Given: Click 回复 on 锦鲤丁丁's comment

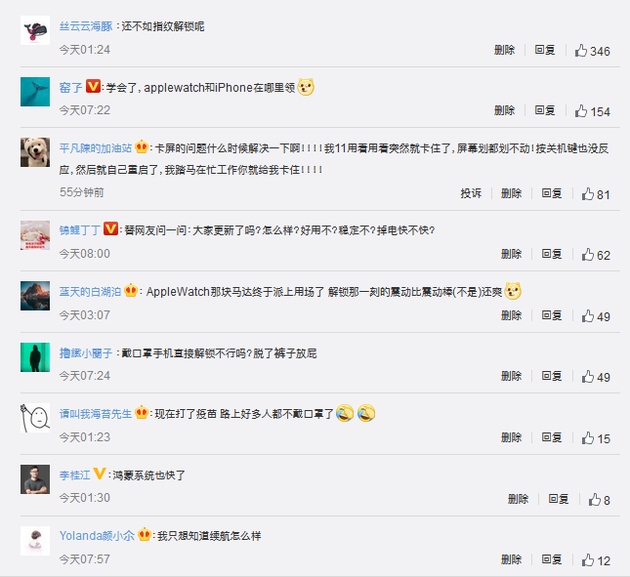Looking at the screenshot, I should point(552,254).
